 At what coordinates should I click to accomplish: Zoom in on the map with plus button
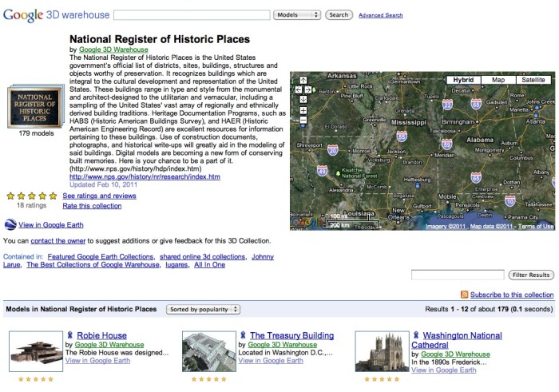[x=303, y=110]
